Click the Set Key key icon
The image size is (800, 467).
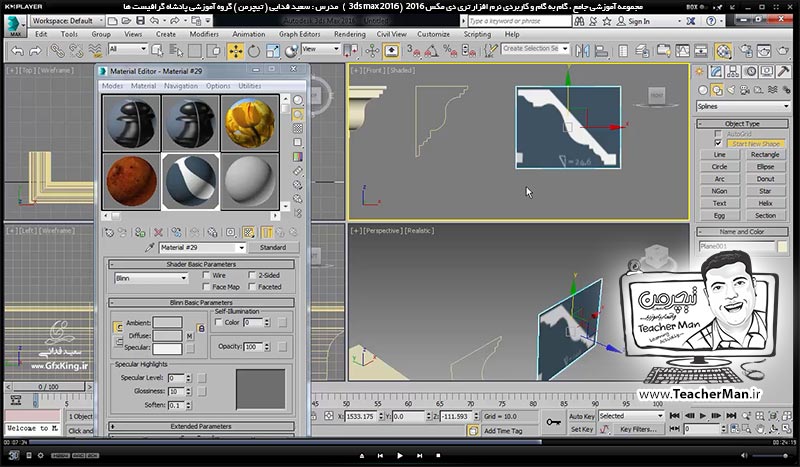[x=553, y=423]
